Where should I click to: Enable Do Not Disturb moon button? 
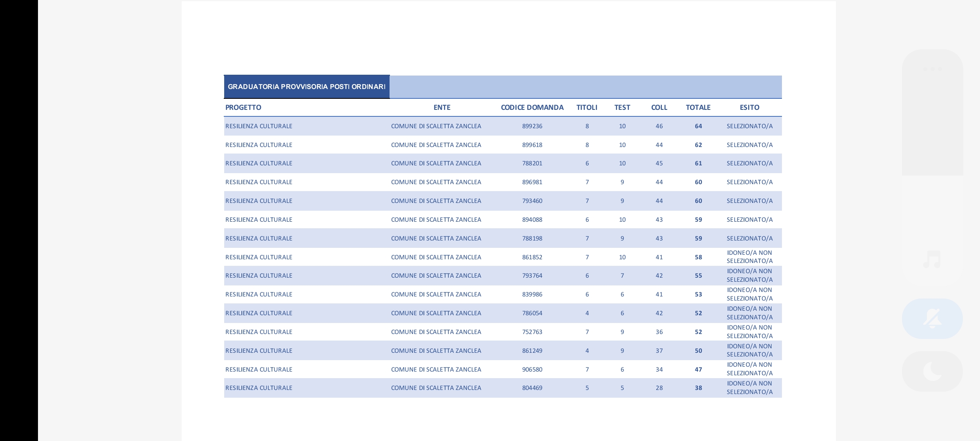tap(932, 371)
